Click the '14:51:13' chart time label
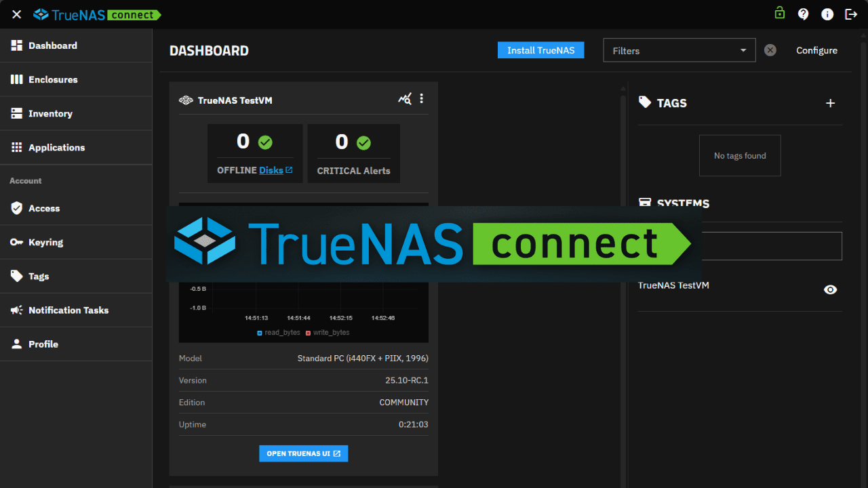 point(256,318)
